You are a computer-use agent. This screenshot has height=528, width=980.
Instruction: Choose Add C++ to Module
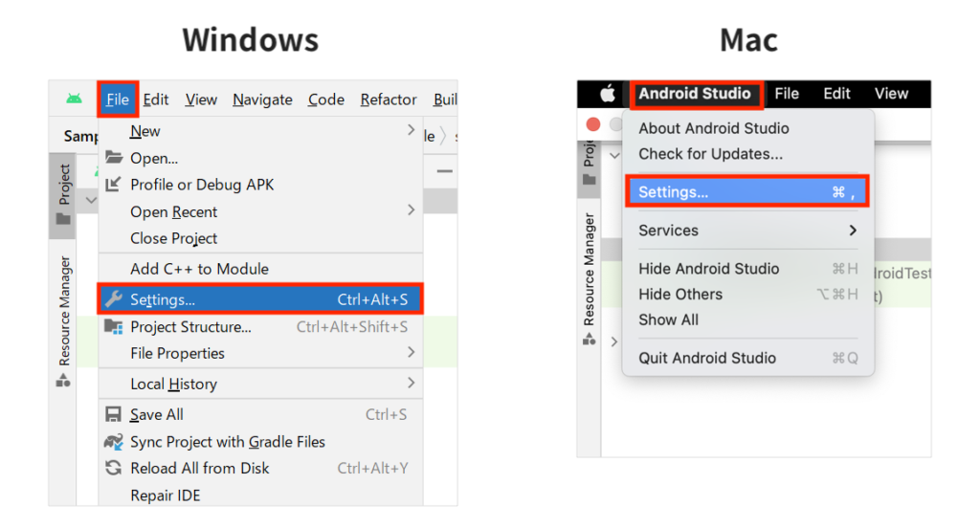click(x=260, y=269)
